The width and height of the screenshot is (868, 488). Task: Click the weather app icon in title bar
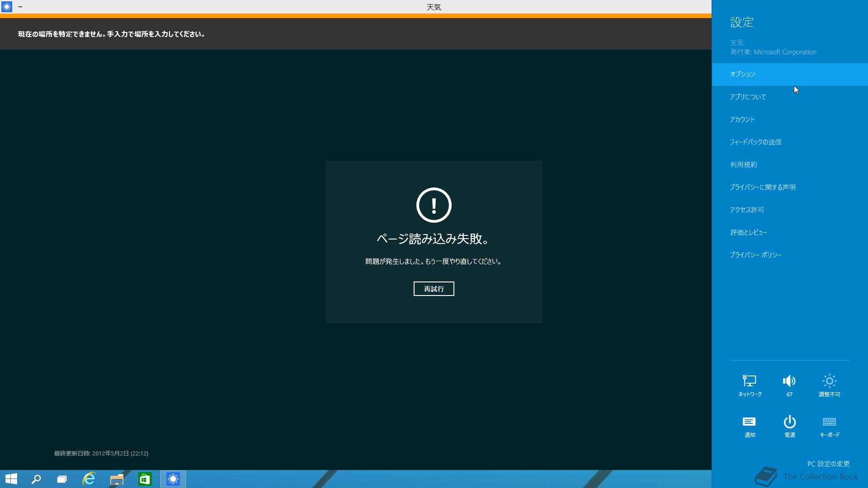7,7
